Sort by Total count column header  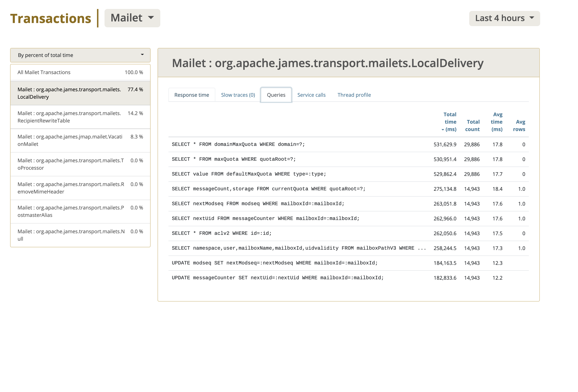(472, 126)
